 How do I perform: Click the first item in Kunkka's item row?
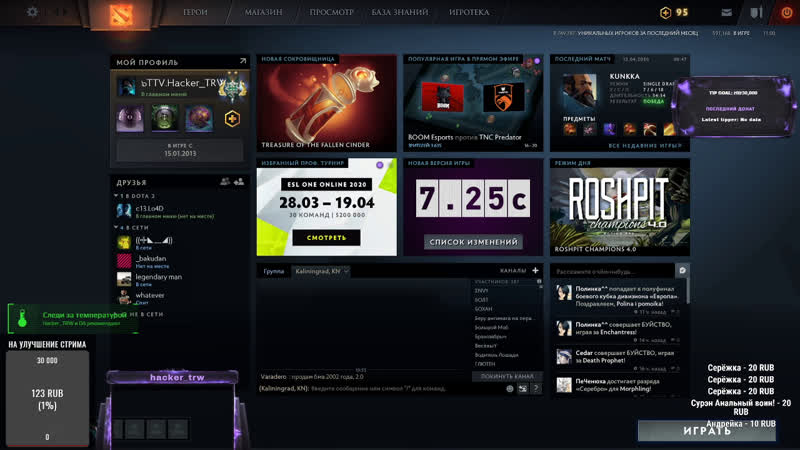(x=569, y=130)
